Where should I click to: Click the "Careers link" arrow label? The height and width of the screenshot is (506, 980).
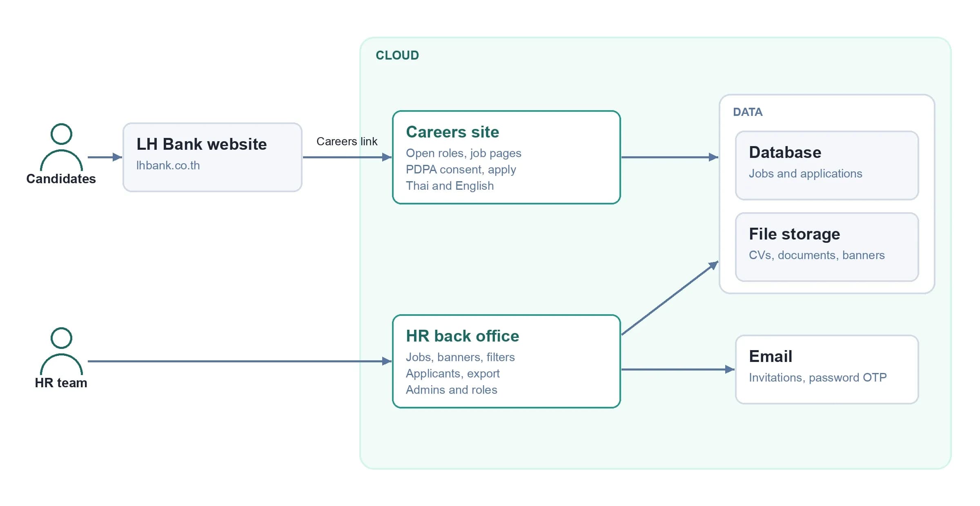(x=347, y=141)
